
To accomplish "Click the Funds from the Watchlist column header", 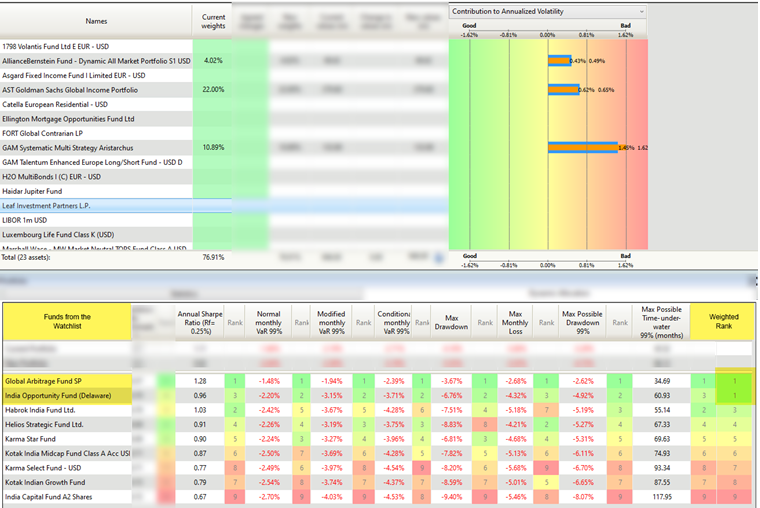I will click(67, 321).
